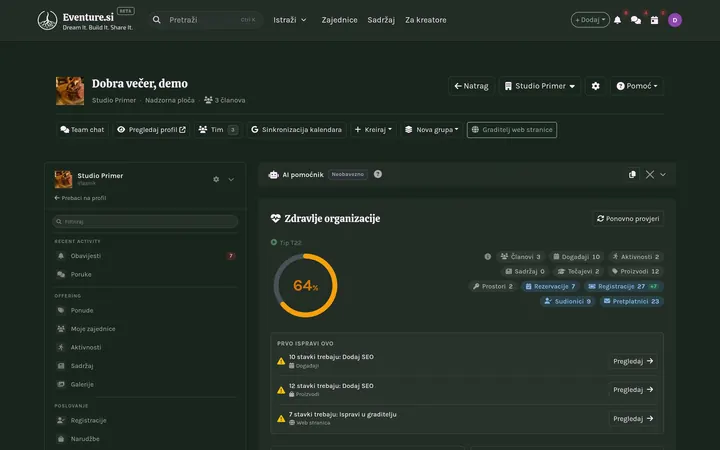
Task: Click the Studio Primer thumbnail in sidebar
Action: [63, 179]
